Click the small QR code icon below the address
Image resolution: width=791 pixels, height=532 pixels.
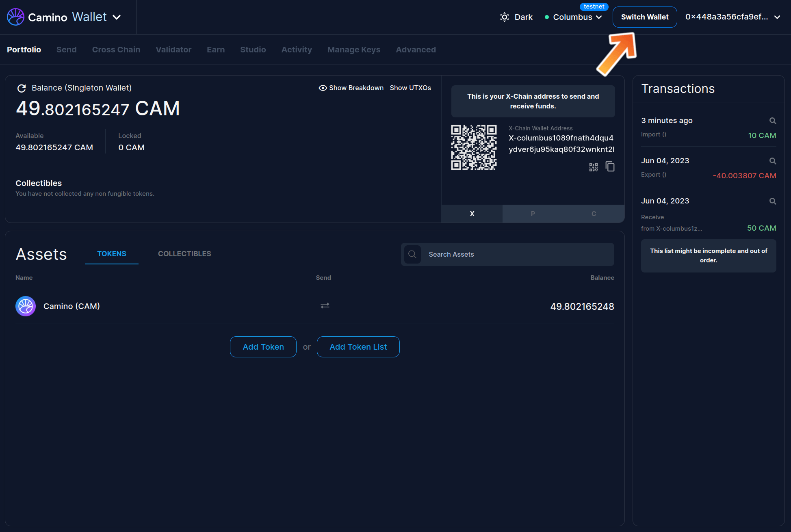click(x=593, y=167)
